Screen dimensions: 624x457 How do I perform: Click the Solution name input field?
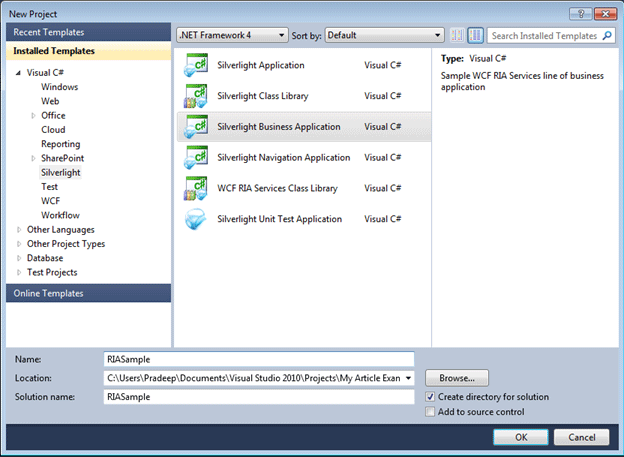pyautogui.click(x=259, y=397)
